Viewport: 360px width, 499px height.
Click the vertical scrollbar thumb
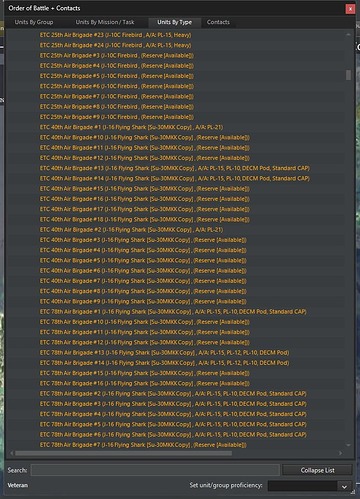pos(348,75)
